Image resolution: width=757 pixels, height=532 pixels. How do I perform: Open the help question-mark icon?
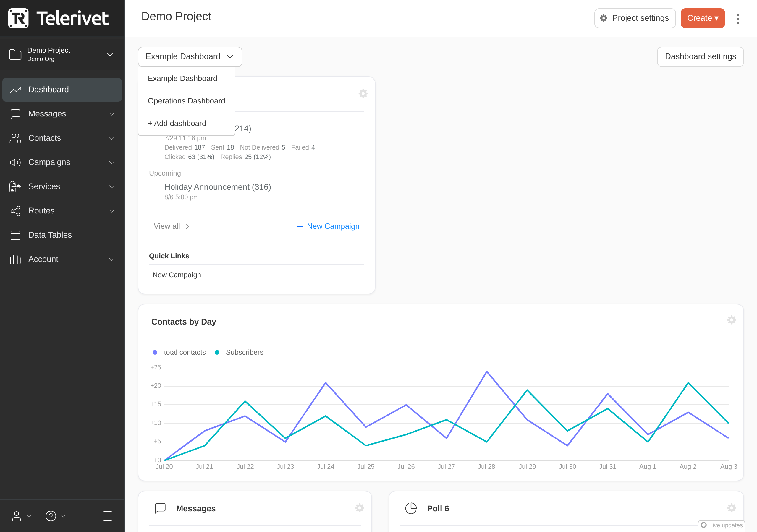coord(51,516)
